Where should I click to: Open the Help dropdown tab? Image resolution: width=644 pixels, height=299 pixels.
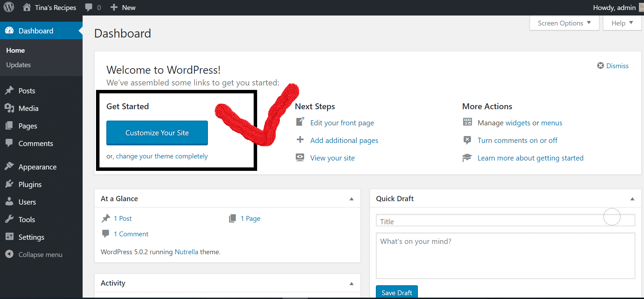click(622, 23)
